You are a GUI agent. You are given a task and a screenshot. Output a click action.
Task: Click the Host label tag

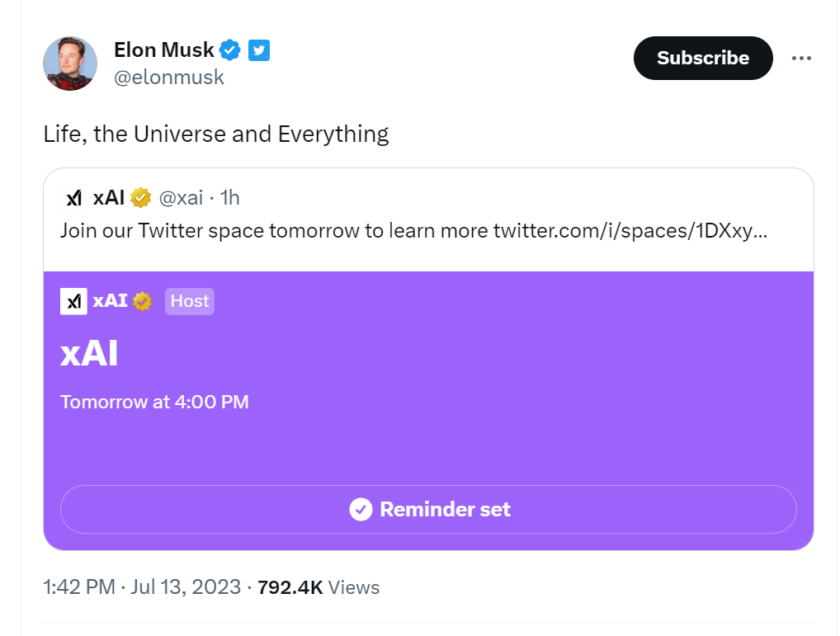[x=190, y=301]
